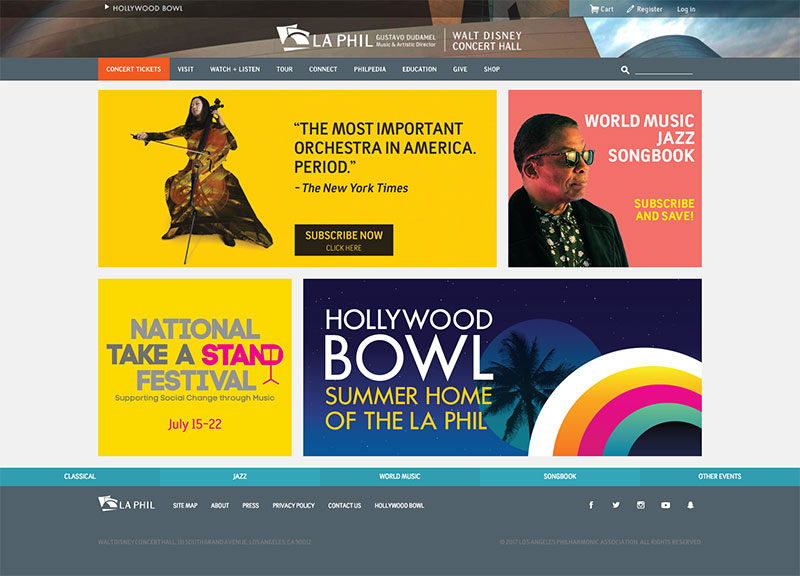Open the shopping Cart icon
This screenshot has height=576, width=800.
pyautogui.click(x=594, y=9)
